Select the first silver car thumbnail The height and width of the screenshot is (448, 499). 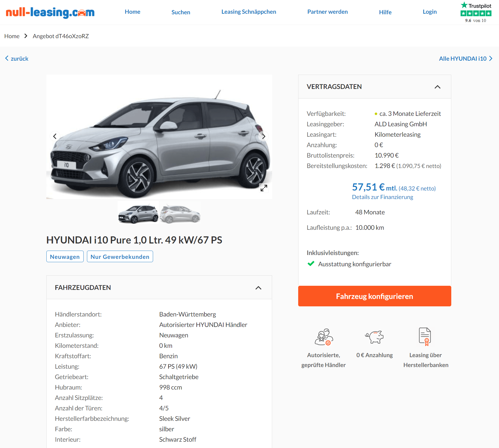point(138,213)
